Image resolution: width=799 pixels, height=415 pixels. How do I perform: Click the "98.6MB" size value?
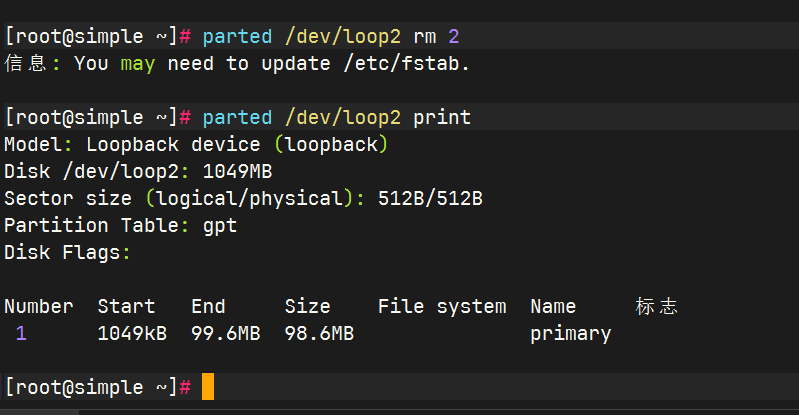(x=319, y=333)
